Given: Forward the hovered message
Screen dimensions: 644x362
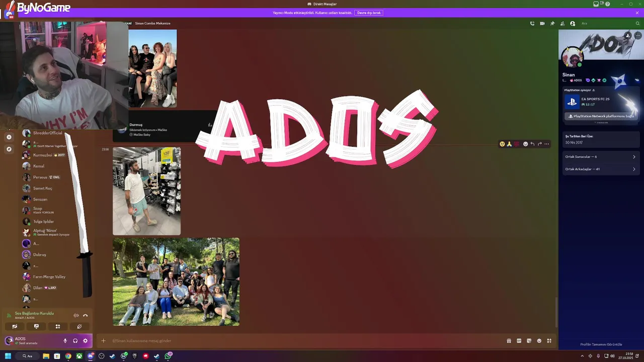Looking at the screenshot, I should click(539, 144).
